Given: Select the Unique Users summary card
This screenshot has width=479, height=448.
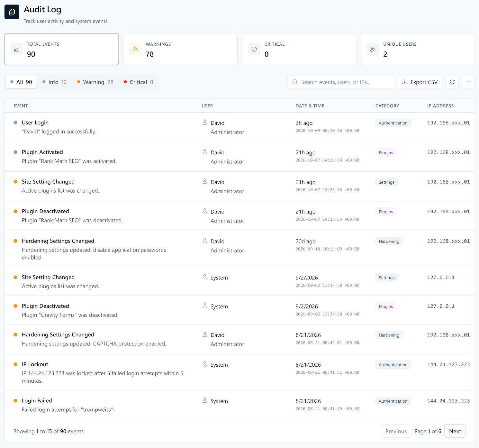Looking at the screenshot, I should click(418, 49).
